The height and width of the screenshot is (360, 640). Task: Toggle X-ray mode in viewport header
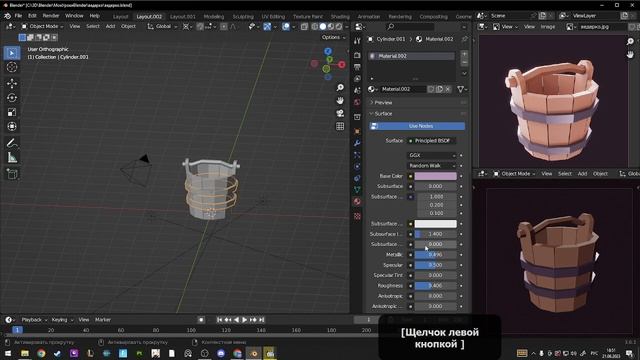(x=304, y=27)
